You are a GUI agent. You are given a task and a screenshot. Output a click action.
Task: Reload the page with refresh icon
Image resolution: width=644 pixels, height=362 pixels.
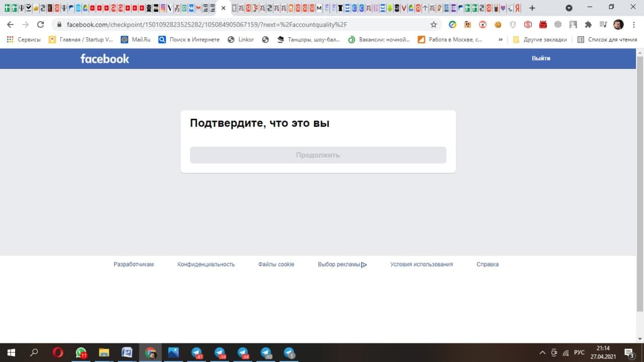[41, 25]
